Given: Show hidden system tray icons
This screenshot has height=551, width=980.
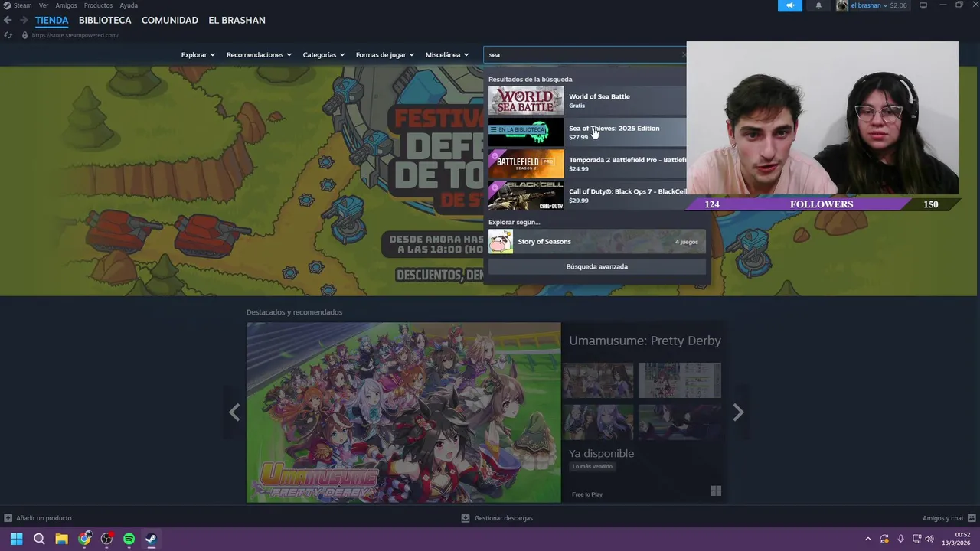Looking at the screenshot, I should 867,539.
